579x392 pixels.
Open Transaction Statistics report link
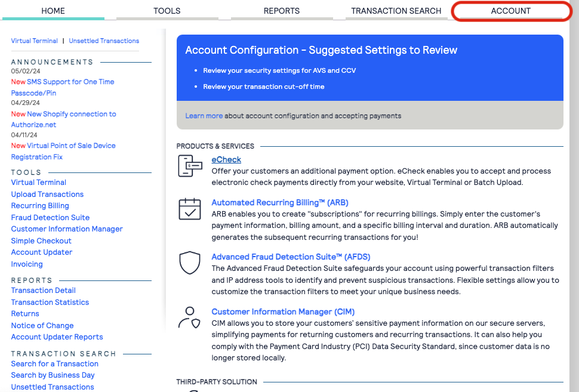pos(50,303)
